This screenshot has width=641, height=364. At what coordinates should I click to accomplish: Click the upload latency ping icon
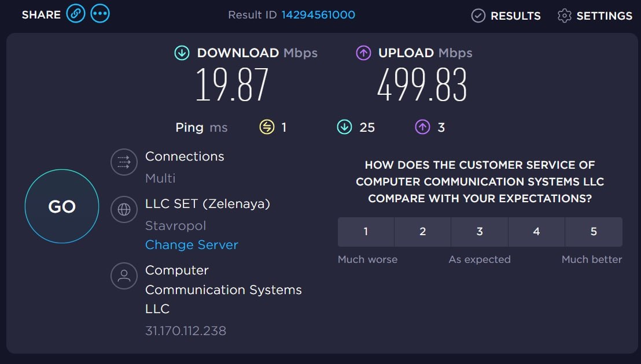tap(423, 127)
